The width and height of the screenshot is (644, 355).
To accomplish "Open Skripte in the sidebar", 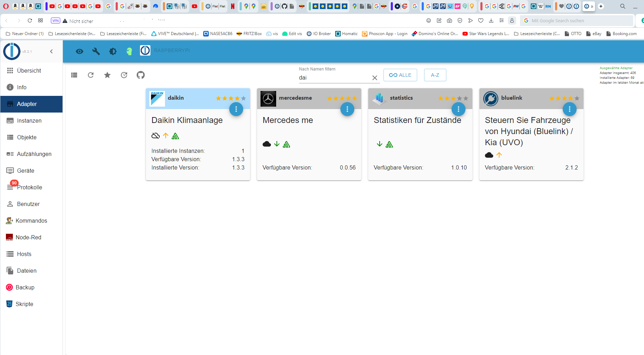I will 31,304.
